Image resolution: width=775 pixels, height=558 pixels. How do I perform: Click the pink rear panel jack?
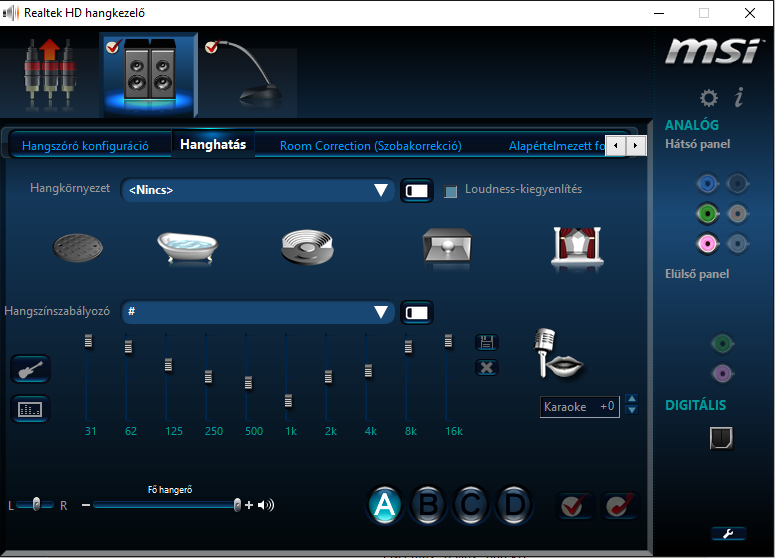click(x=707, y=244)
